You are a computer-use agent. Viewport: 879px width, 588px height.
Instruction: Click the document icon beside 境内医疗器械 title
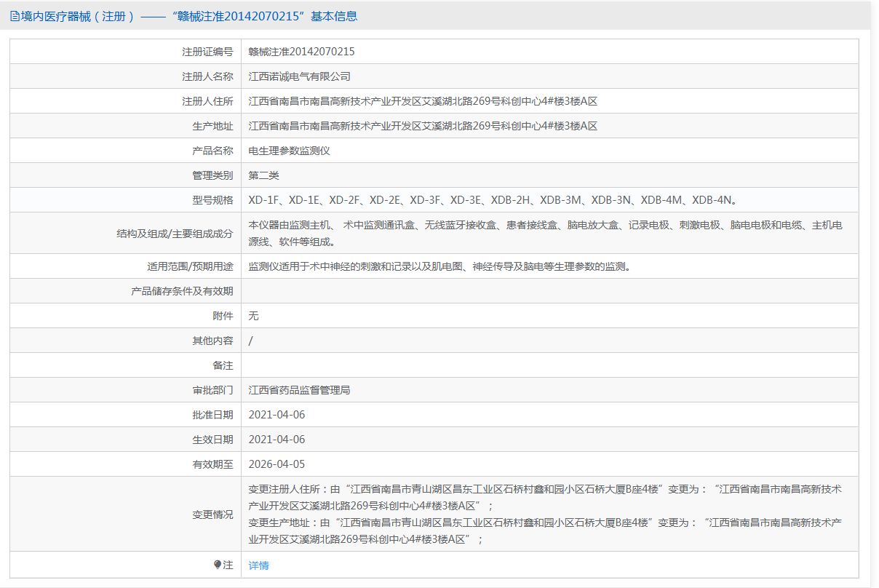(15, 16)
